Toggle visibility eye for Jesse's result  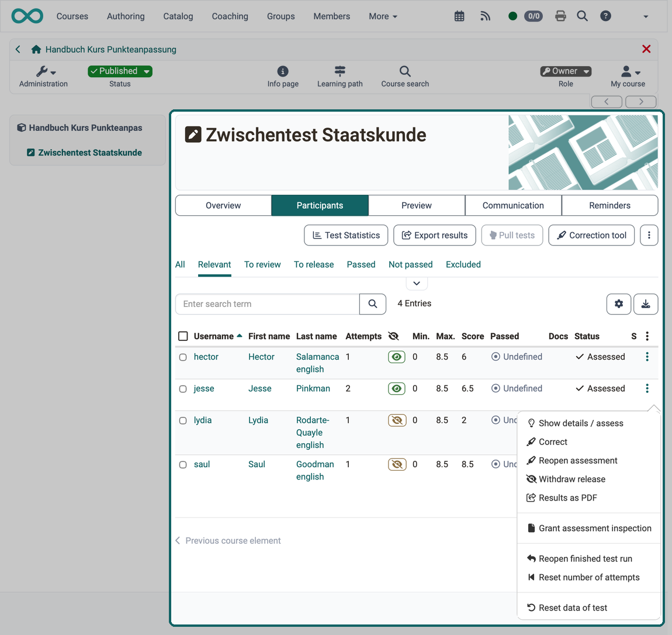pos(397,388)
